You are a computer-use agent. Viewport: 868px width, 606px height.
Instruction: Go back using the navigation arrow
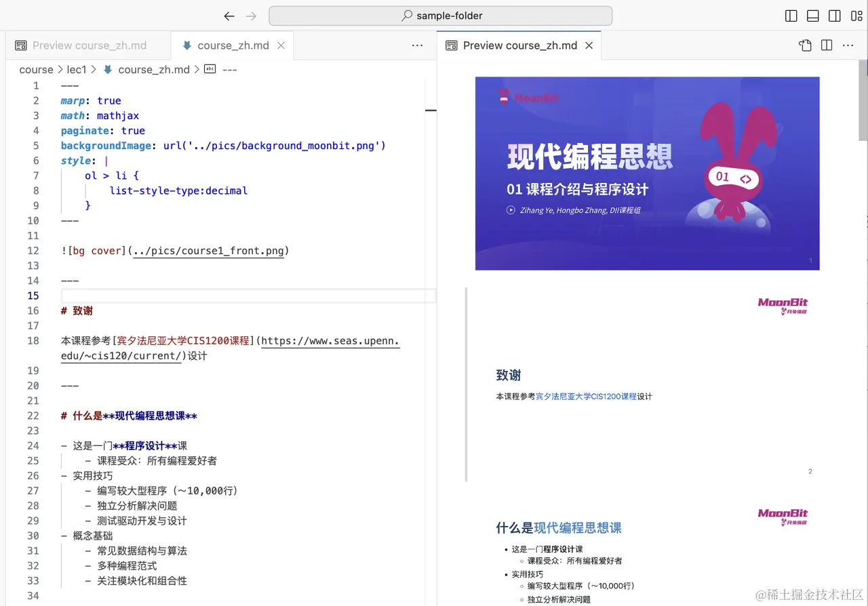229,16
